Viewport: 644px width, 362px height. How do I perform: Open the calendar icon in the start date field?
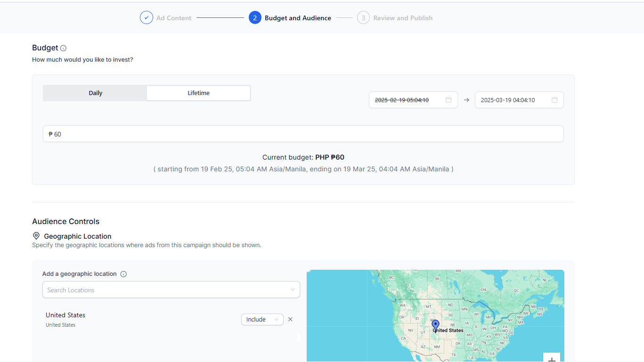tap(448, 100)
